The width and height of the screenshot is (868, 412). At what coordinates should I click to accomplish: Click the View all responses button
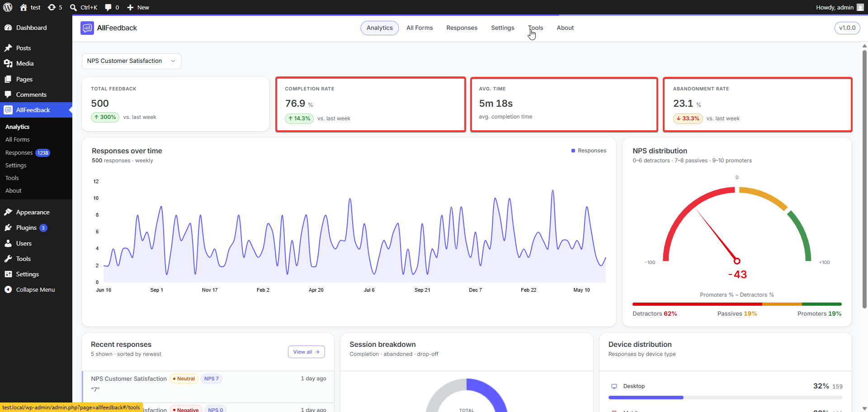pos(307,352)
